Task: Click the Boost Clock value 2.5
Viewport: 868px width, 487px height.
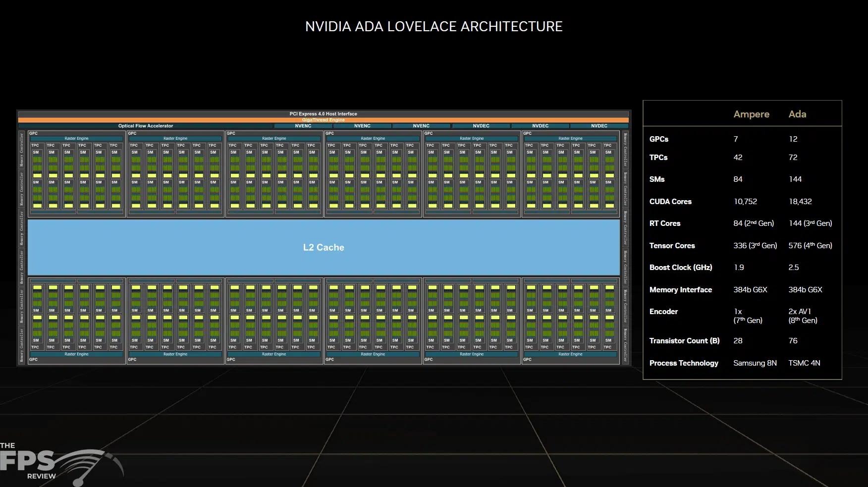Action: pos(794,268)
